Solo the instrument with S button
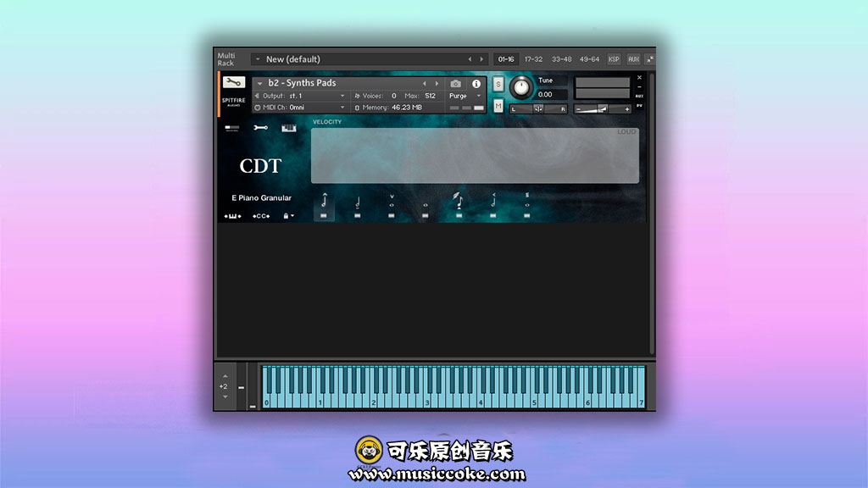The width and height of the screenshot is (868, 488). pyautogui.click(x=498, y=83)
